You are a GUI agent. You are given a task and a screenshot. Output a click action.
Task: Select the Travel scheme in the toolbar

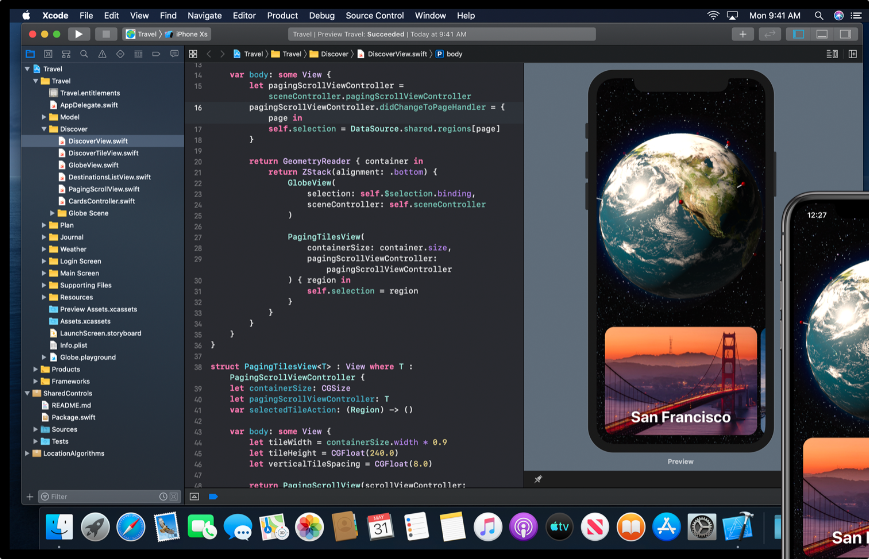click(x=142, y=34)
